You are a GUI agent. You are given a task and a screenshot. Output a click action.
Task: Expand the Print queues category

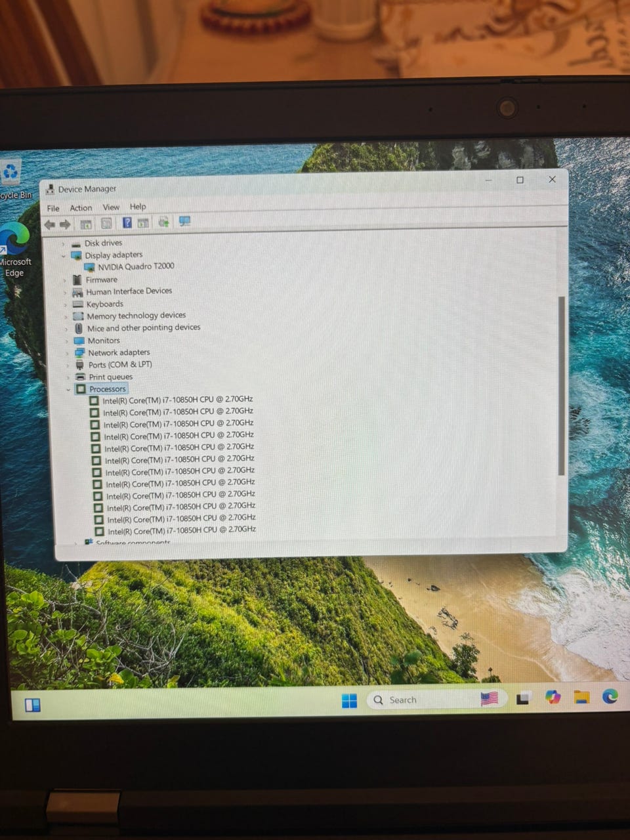click(68, 377)
